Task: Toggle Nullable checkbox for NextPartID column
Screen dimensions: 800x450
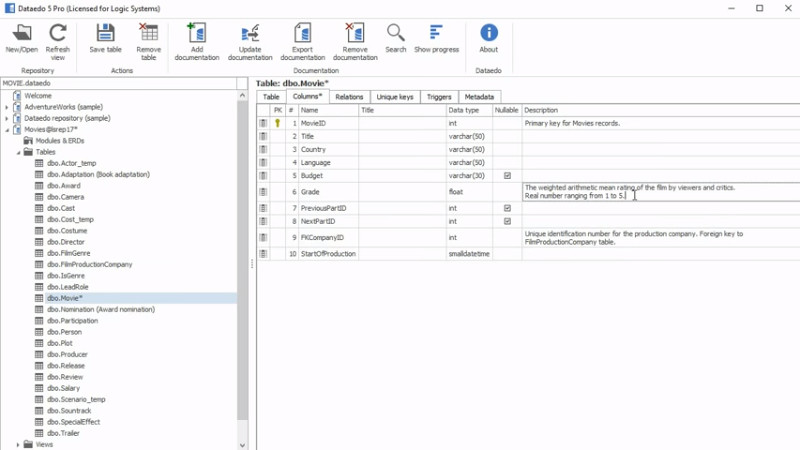Action: 507,221
